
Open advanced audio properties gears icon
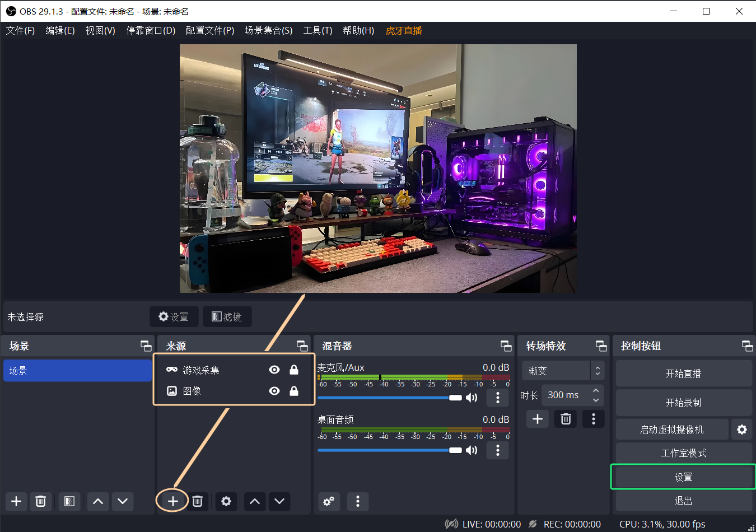pyautogui.click(x=329, y=501)
